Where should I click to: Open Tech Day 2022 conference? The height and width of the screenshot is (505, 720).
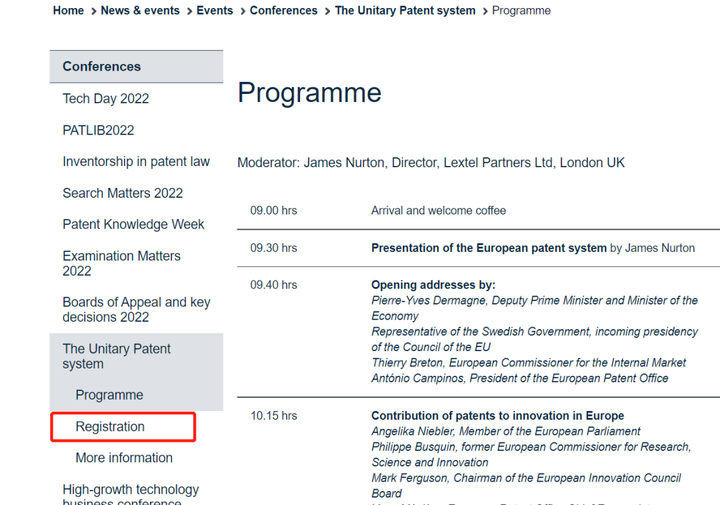pyautogui.click(x=106, y=99)
